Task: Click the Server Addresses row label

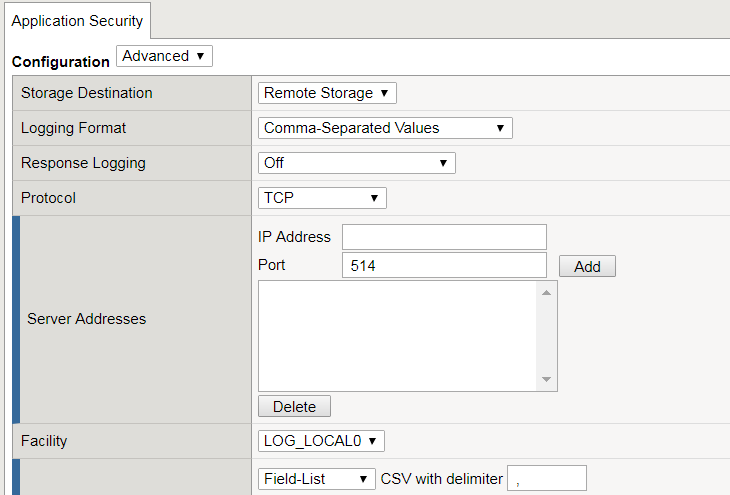Action: click(86, 319)
